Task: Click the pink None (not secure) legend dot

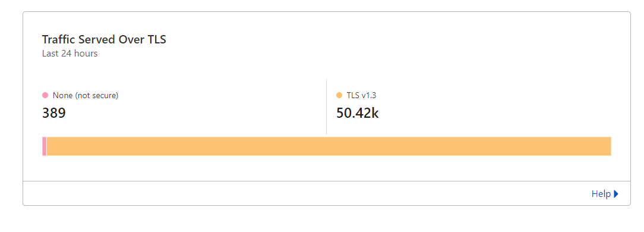Action: (x=45, y=95)
